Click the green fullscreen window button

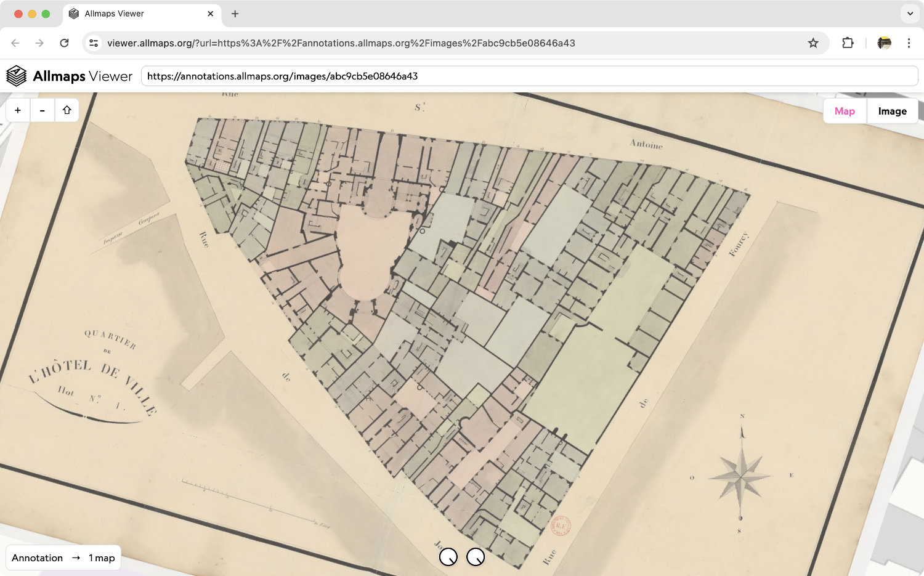pyautogui.click(x=46, y=14)
